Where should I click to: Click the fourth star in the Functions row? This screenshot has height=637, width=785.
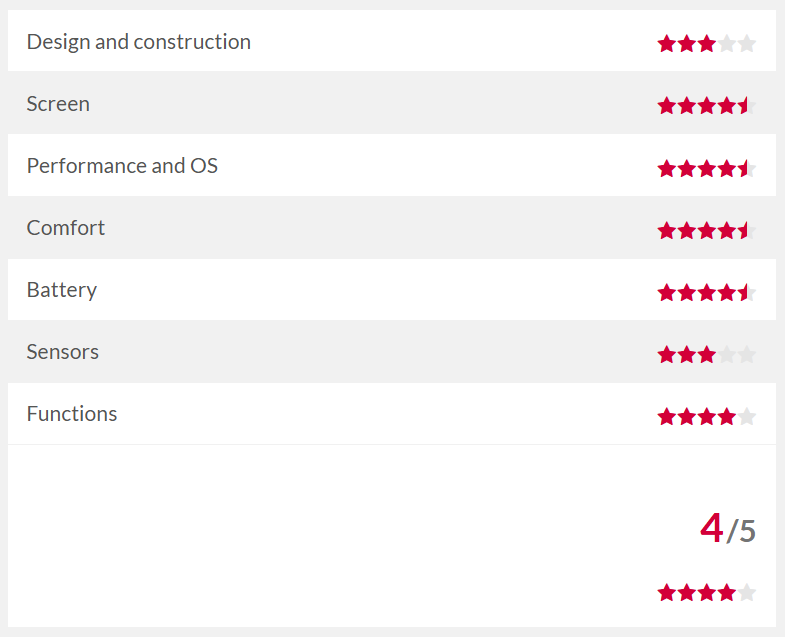point(726,416)
